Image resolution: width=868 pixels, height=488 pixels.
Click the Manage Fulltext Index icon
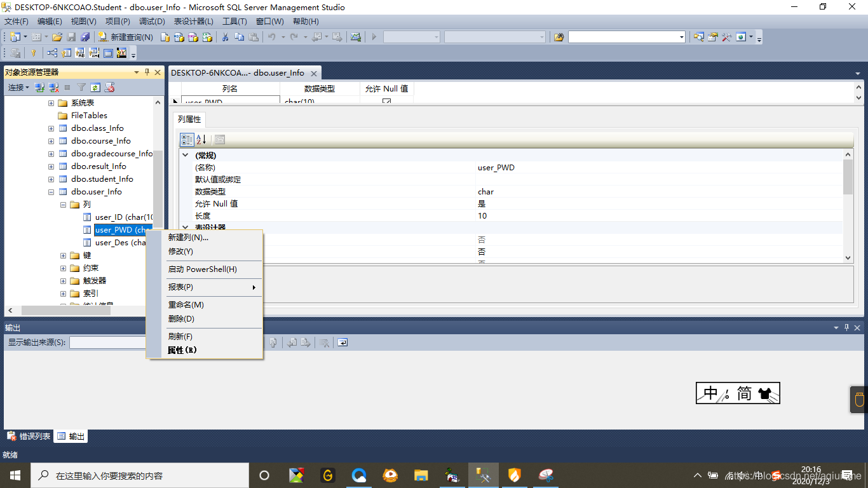80,53
